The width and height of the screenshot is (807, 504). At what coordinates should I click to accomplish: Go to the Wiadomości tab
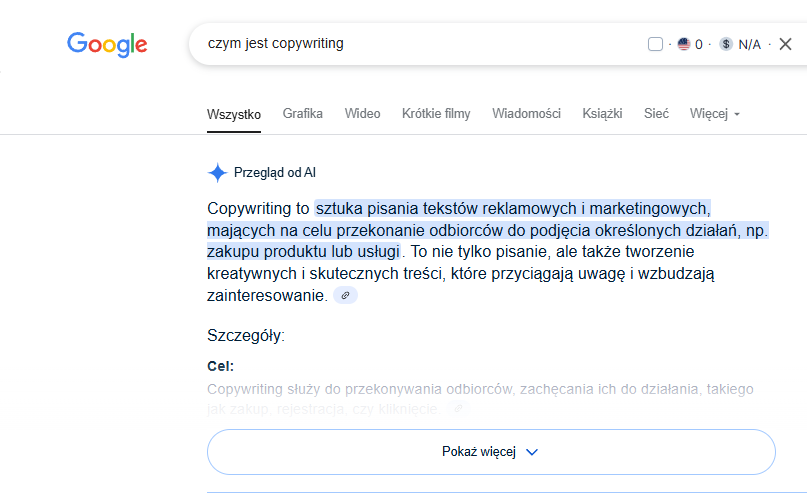(x=526, y=114)
